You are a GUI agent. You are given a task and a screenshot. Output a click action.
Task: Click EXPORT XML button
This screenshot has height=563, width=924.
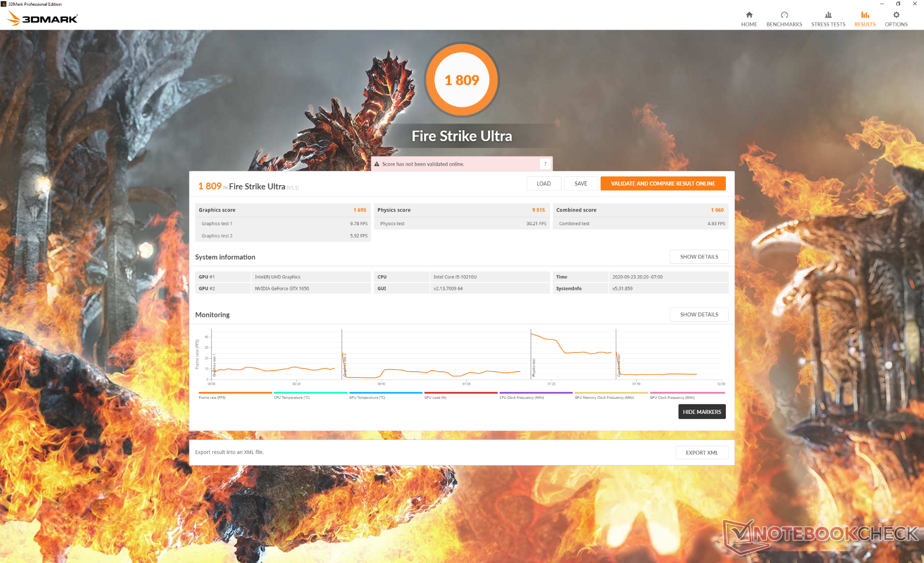click(x=702, y=452)
